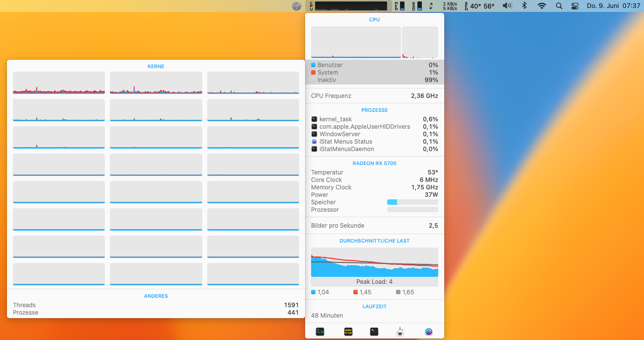Click the KERNE section header
This screenshot has width=644, height=340.
click(x=156, y=67)
